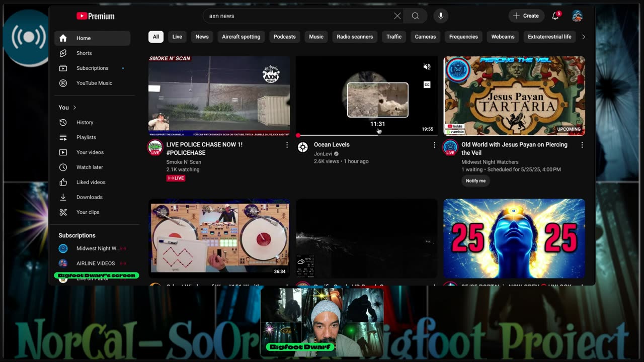Image resolution: width=644 pixels, height=362 pixels.
Task: Open Midwest Night Watchers avatar under thumbnail
Action: point(450,148)
